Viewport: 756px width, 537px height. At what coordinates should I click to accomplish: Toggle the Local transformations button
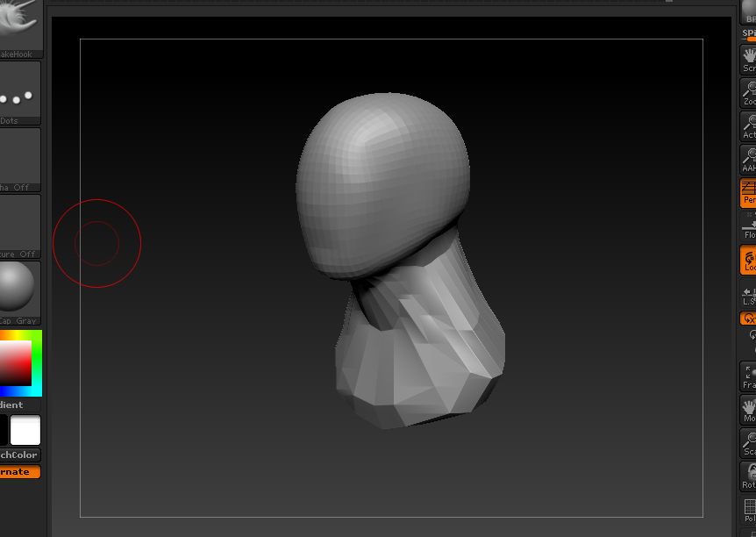[x=748, y=260]
